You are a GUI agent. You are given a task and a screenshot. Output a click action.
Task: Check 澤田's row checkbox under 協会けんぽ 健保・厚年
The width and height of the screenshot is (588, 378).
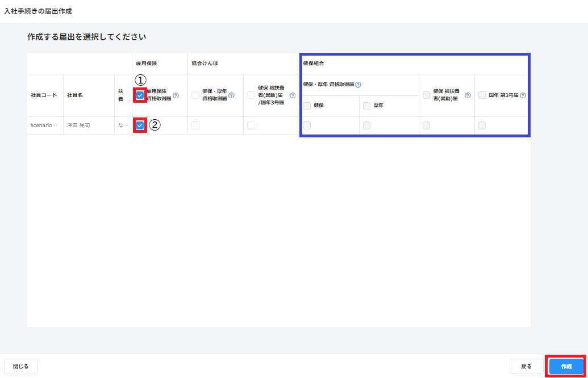tap(195, 125)
